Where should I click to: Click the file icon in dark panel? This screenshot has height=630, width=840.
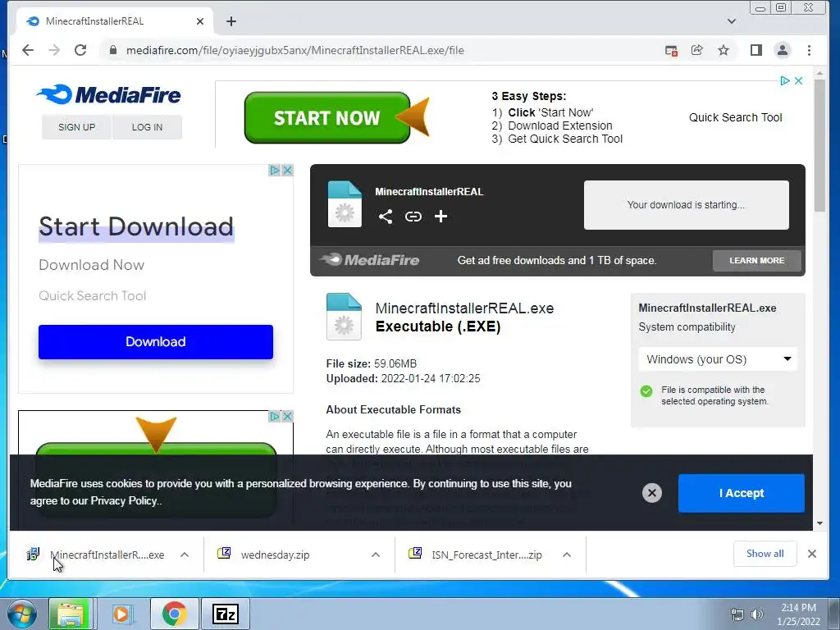[345, 204]
